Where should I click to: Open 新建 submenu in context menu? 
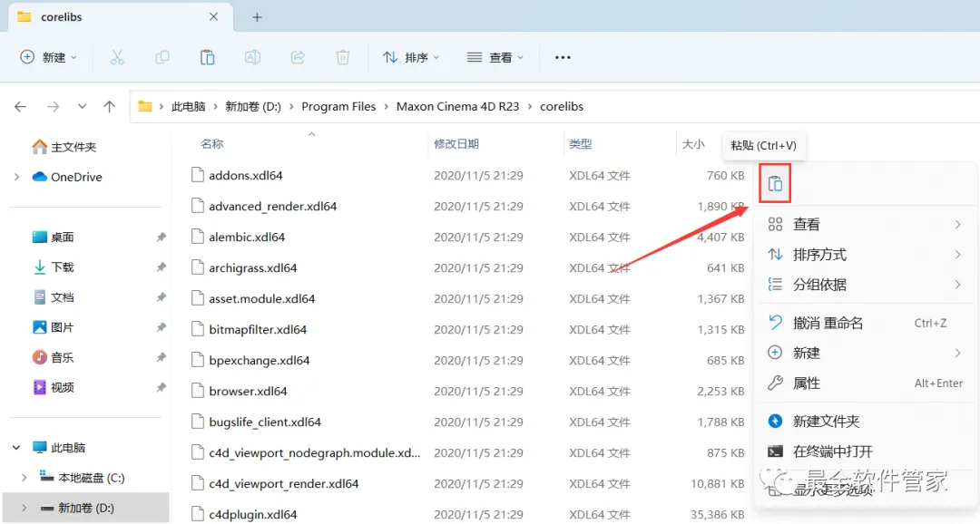tap(865, 353)
